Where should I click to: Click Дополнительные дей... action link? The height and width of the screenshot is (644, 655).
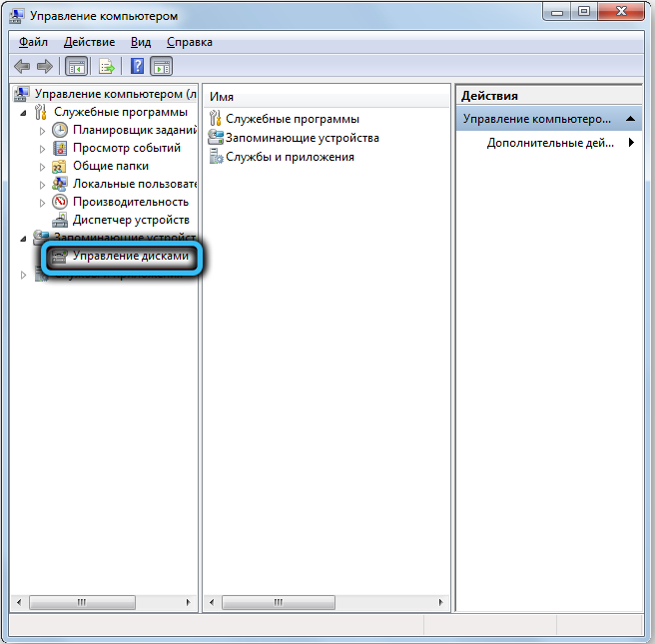click(x=550, y=143)
